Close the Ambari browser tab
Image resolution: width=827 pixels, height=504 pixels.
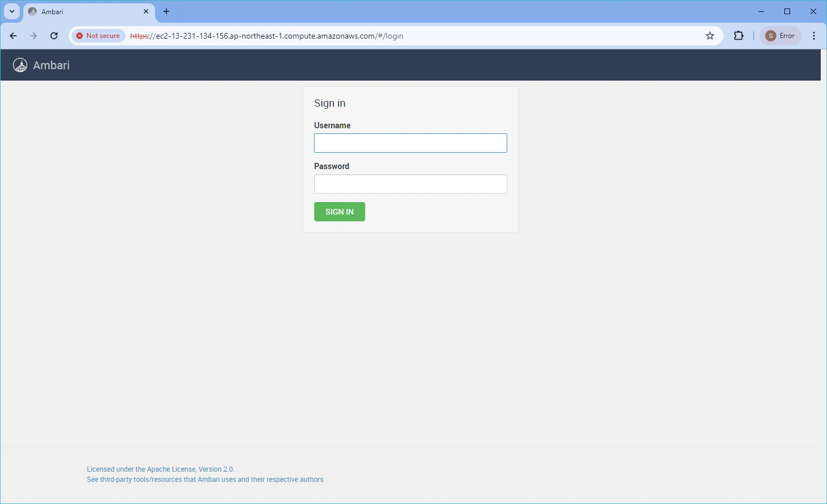coord(146,11)
